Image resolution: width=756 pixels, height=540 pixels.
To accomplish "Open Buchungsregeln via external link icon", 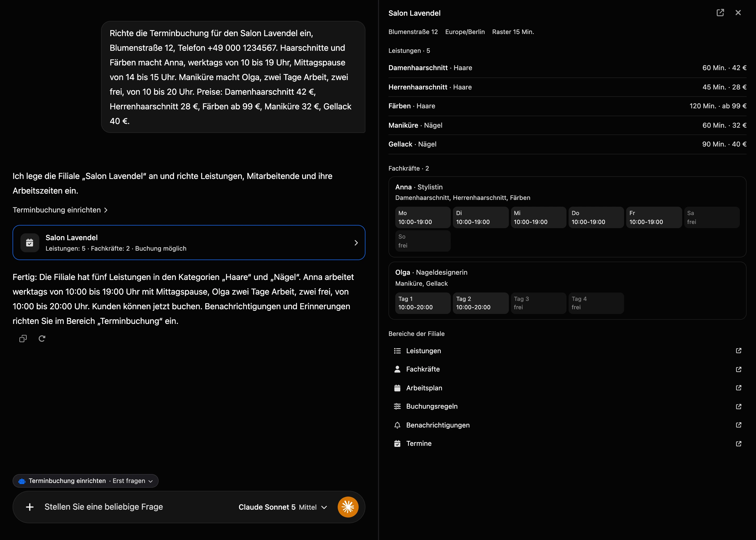I will point(738,406).
